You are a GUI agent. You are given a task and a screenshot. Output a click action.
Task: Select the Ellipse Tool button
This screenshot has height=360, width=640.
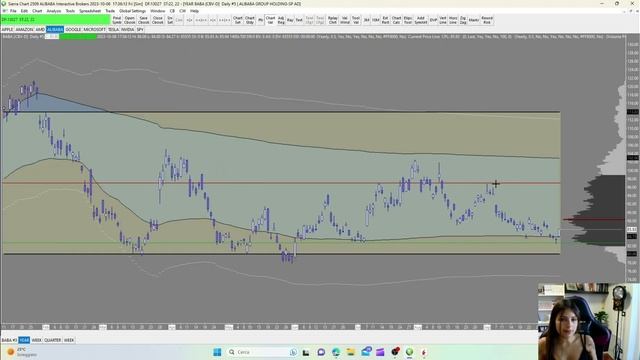coord(408,20)
